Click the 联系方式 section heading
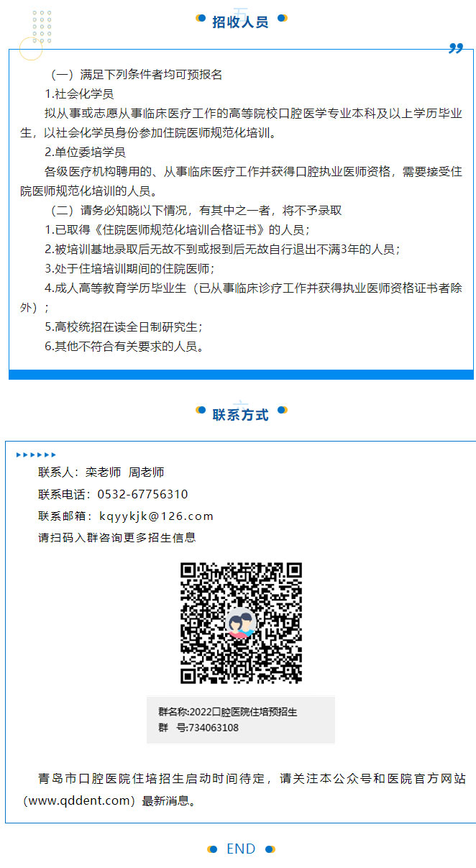476x868 pixels. click(241, 415)
